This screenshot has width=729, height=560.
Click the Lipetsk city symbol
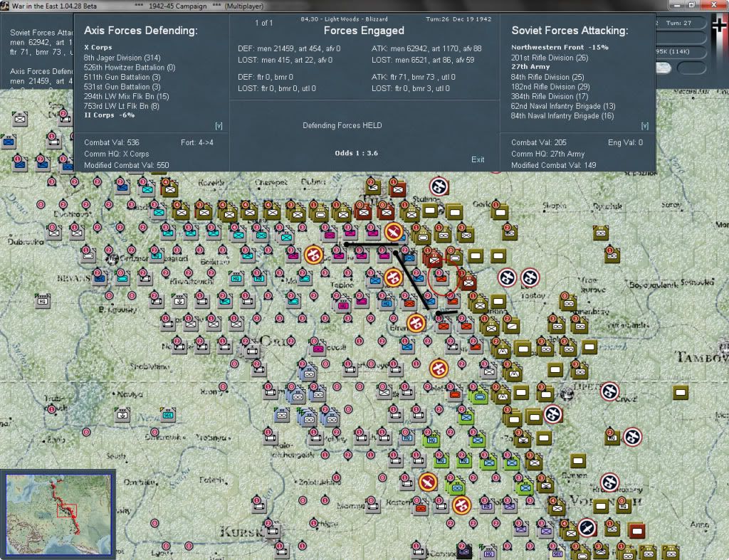point(566,394)
